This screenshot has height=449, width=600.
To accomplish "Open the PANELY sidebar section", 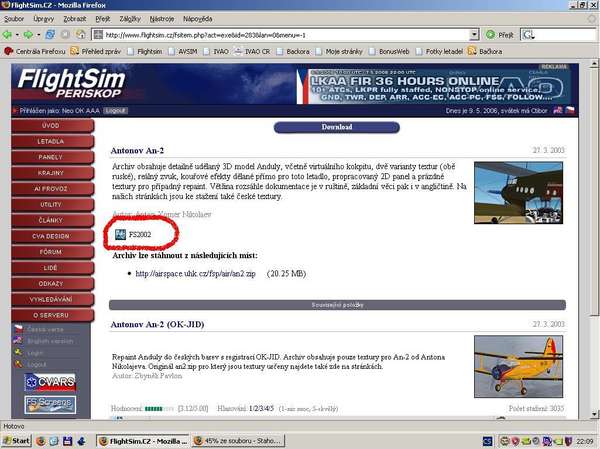I will (x=52, y=157).
